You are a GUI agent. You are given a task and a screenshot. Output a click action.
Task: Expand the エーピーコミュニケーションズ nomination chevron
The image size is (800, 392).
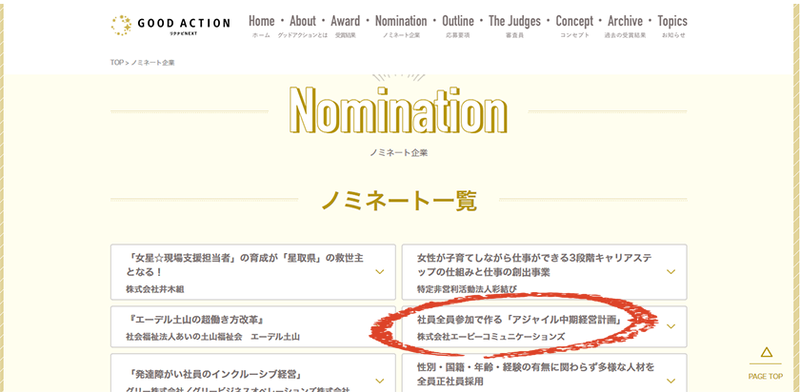671,327
